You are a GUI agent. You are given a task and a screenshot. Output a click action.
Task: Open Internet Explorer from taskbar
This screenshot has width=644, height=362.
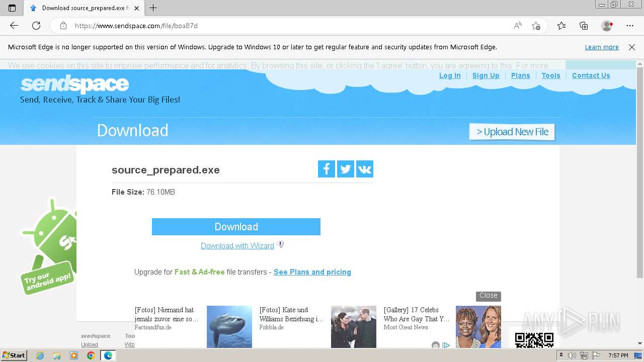[x=40, y=355]
